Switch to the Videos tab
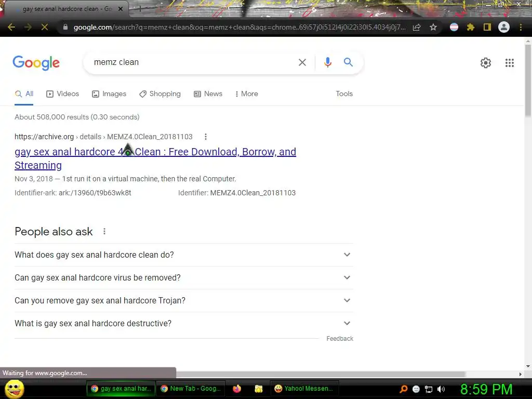532x399 pixels. 63,94
